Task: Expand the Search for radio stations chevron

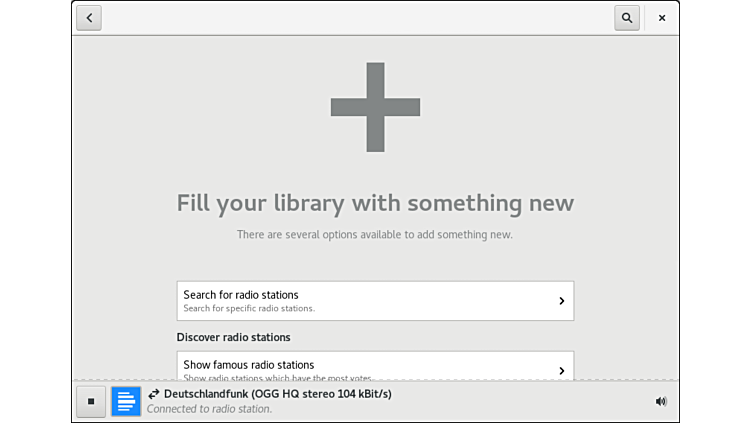Action: [561, 301]
